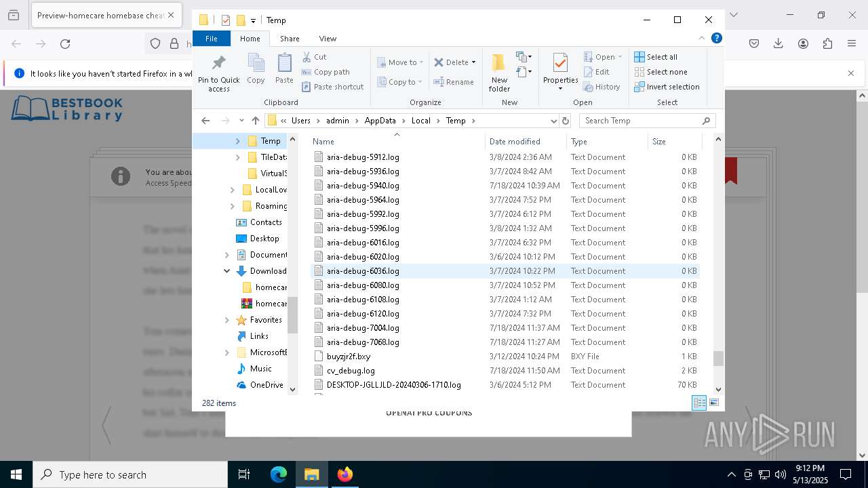Image resolution: width=868 pixels, height=488 pixels.
Task: Switch to the View ribbon tab
Action: (328, 39)
